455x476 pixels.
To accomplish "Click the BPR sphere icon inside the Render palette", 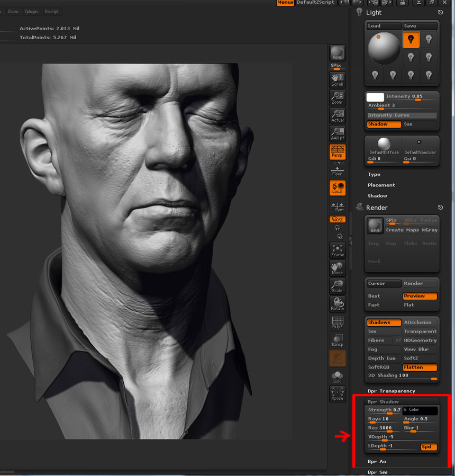I will click(x=375, y=226).
